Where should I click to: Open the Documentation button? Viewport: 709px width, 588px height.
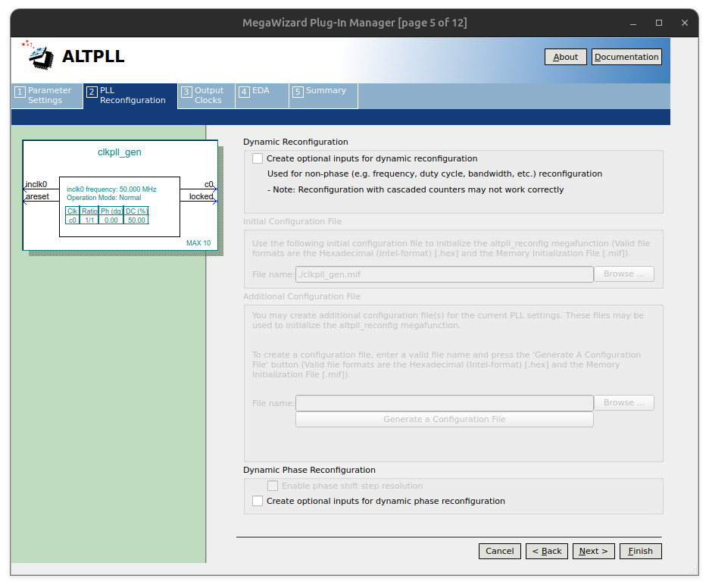point(626,57)
